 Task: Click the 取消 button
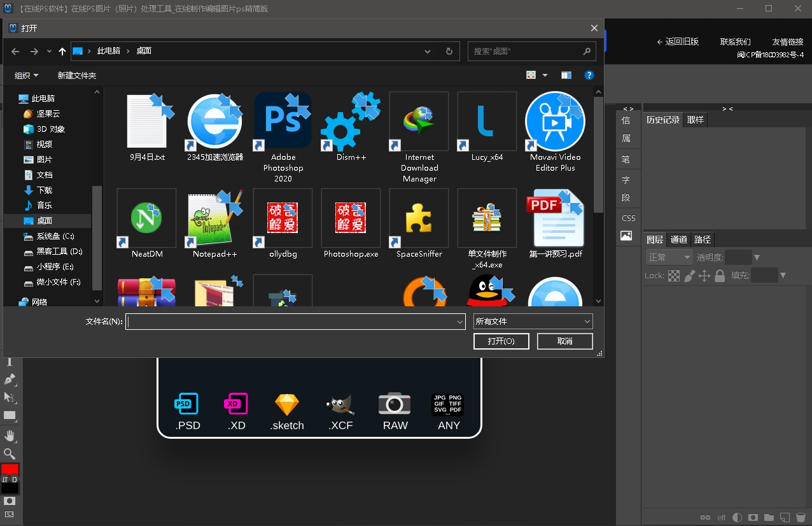click(564, 341)
